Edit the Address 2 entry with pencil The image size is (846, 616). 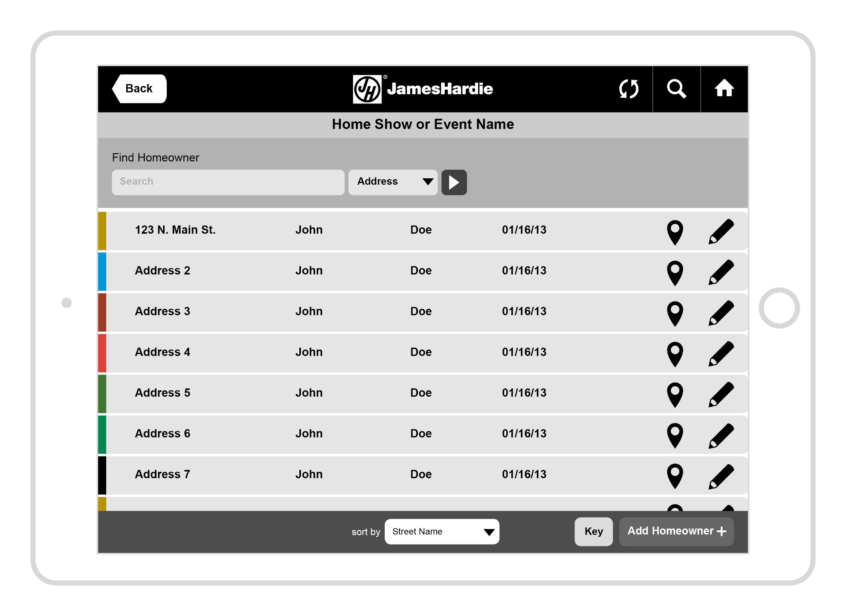point(721,272)
